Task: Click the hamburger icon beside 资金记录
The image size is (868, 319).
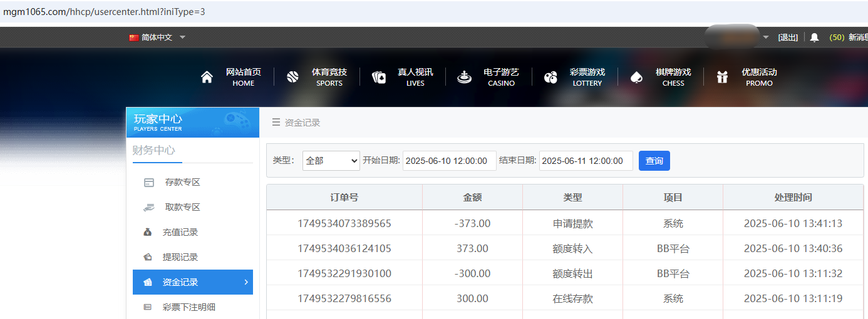Action: [276, 123]
